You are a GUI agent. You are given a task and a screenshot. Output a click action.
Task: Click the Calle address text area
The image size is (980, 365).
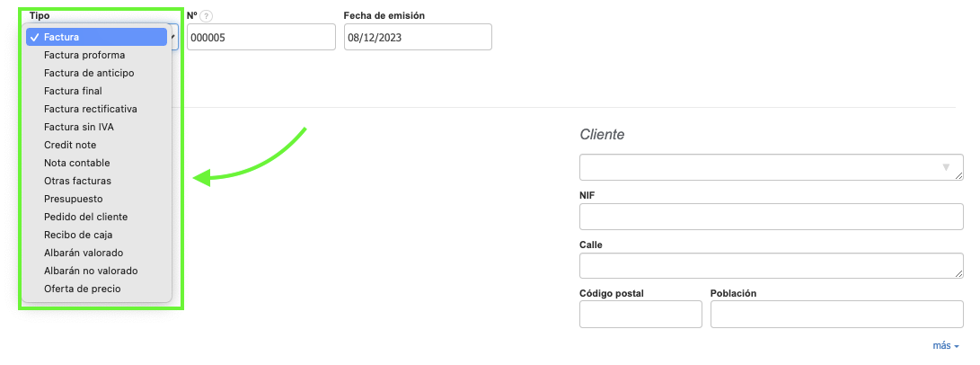(771, 266)
